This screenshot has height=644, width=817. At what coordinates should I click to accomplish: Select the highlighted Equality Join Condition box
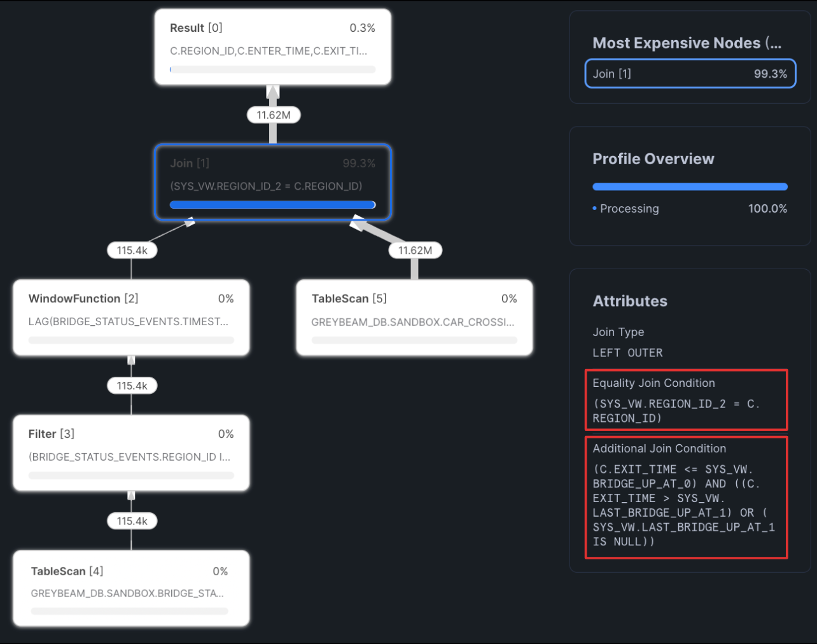pyautogui.click(x=686, y=400)
